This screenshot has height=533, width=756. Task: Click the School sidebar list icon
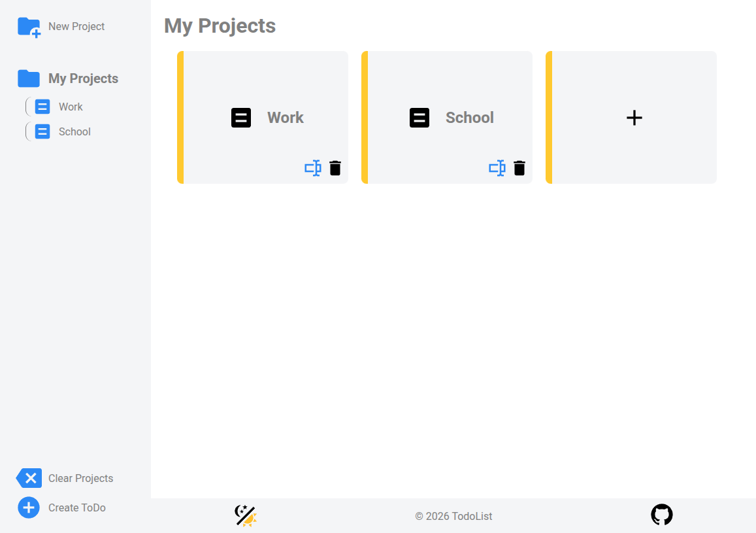tap(42, 132)
